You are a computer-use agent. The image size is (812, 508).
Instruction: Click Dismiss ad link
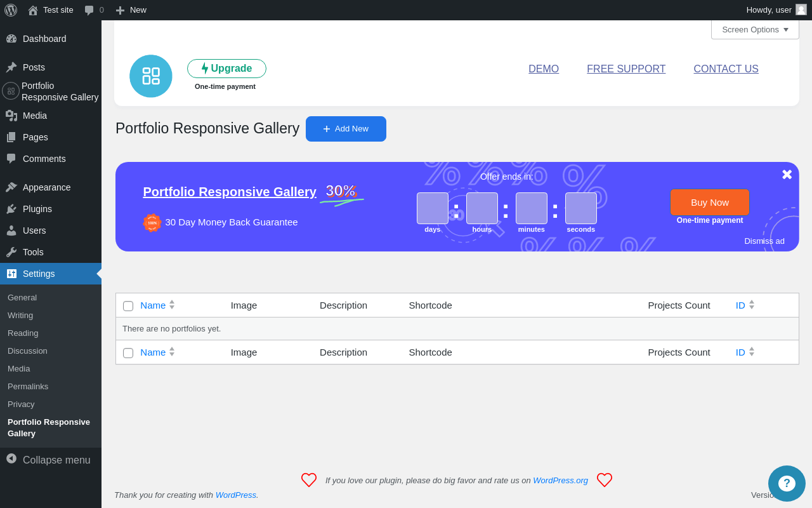tap(764, 241)
